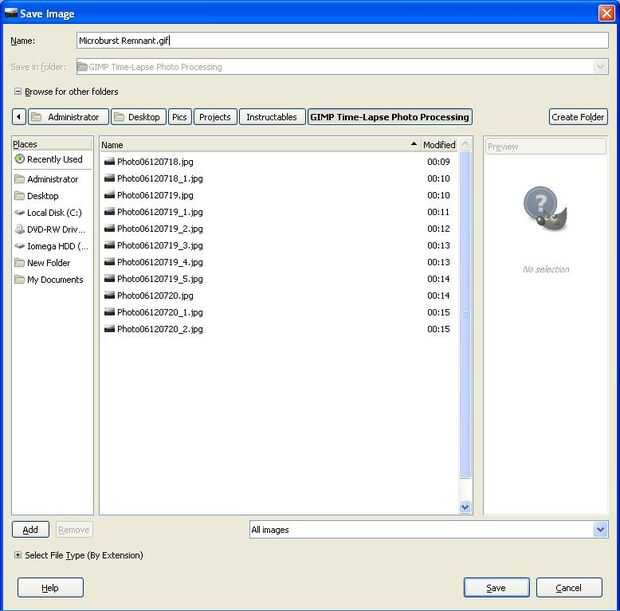Click the file list vertical scrollbar
This screenshot has width=620, height=611.
click(x=465, y=314)
